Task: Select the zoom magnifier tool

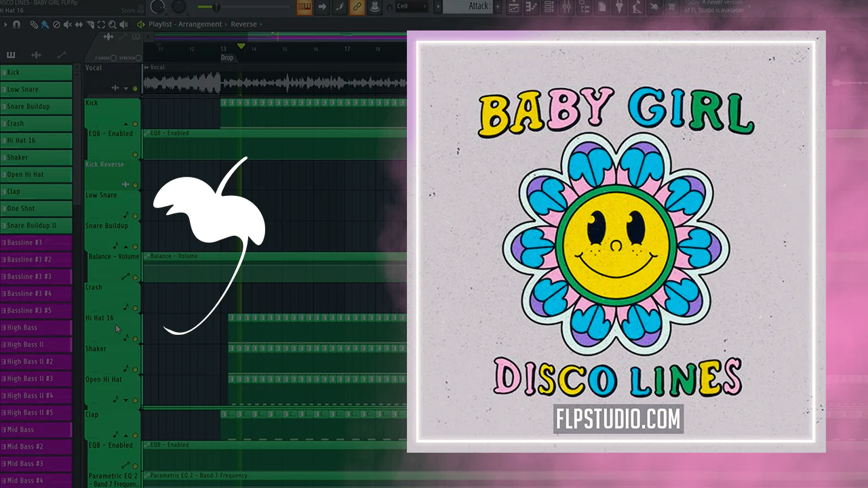Action: [x=112, y=24]
